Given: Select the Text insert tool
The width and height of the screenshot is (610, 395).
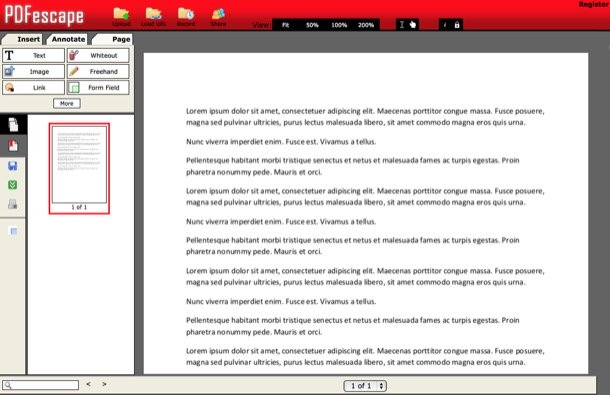Looking at the screenshot, I should (x=33, y=55).
